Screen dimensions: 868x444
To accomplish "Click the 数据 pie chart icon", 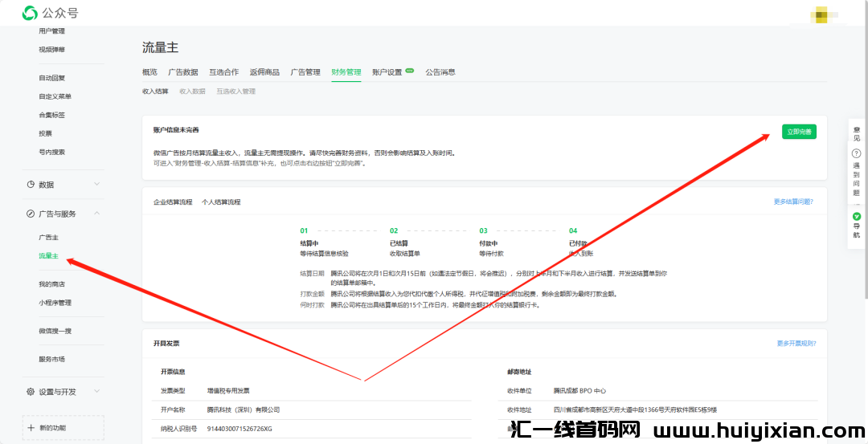I will pyautogui.click(x=31, y=184).
